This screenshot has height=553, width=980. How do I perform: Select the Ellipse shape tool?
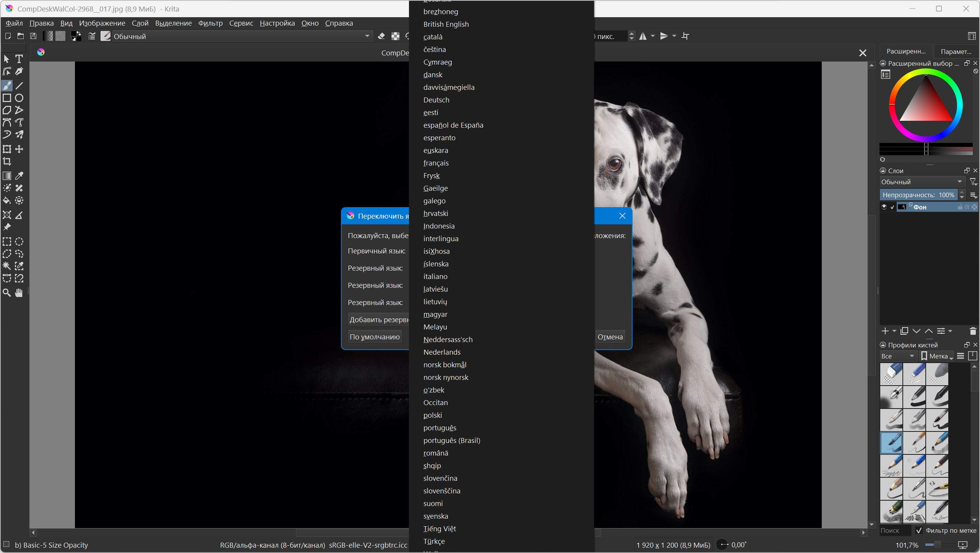coord(19,98)
